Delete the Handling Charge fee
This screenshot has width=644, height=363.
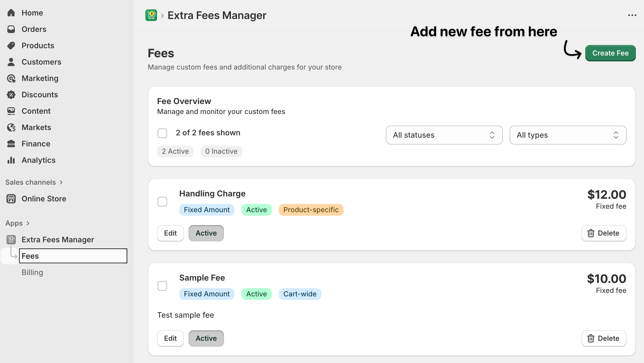pos(604,233)
